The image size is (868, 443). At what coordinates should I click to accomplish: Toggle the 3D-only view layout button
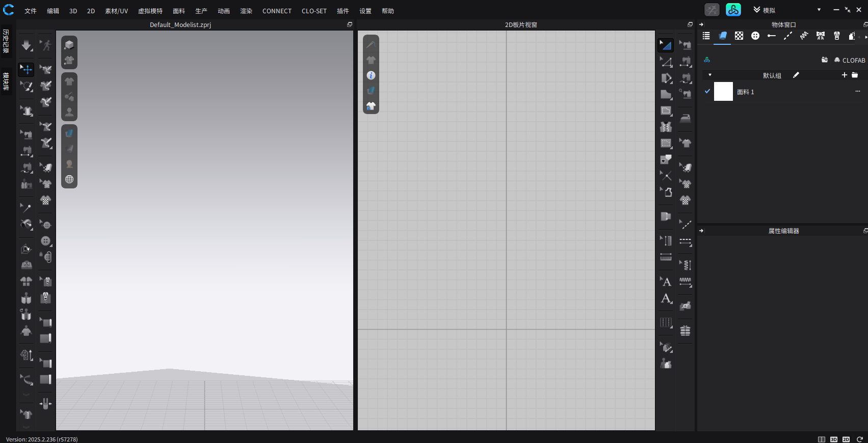click(x=834, y=439)
